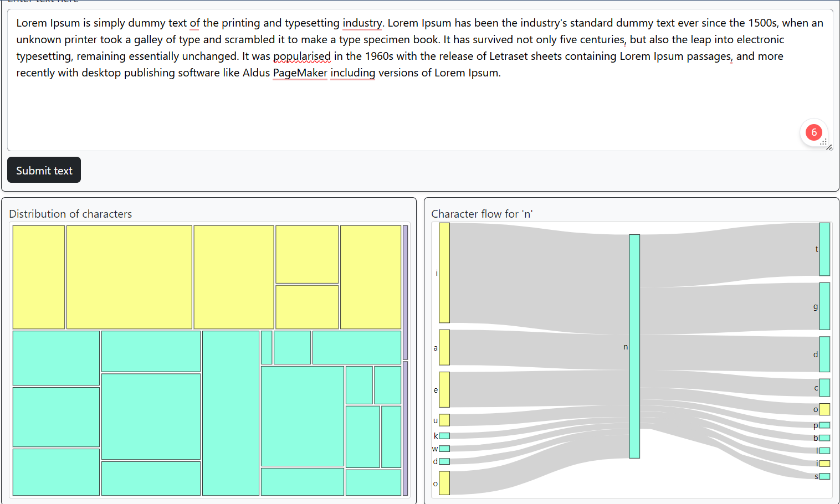Image resolution: width=840 pixels, height=504 pixels.
Task: Click the upper purple strip in the treemap
Action: (x=405, y=292)
